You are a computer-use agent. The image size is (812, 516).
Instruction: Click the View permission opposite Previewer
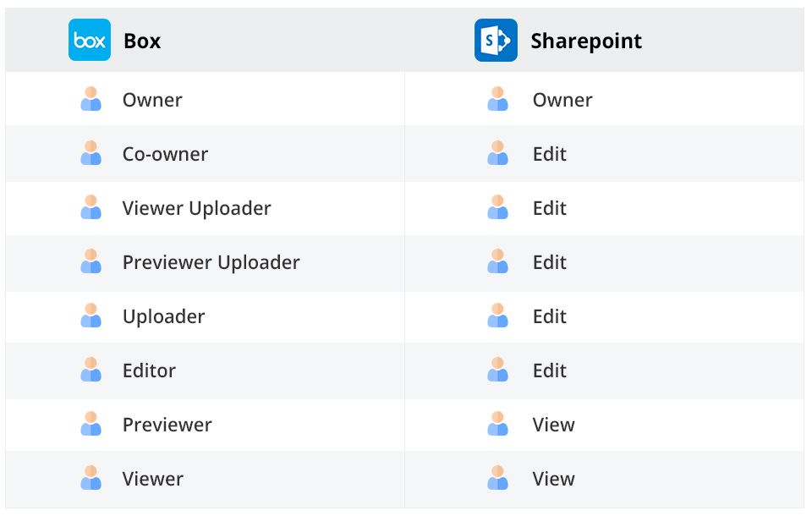[x=553, y=425]
